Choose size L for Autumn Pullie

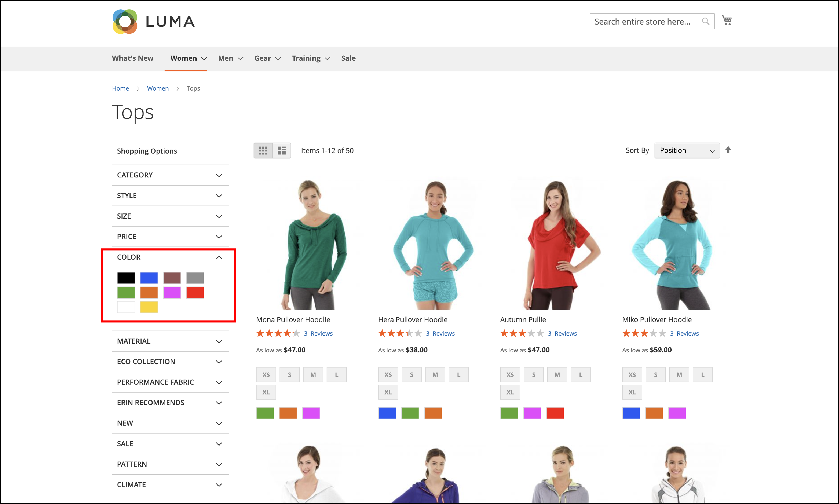581,375
